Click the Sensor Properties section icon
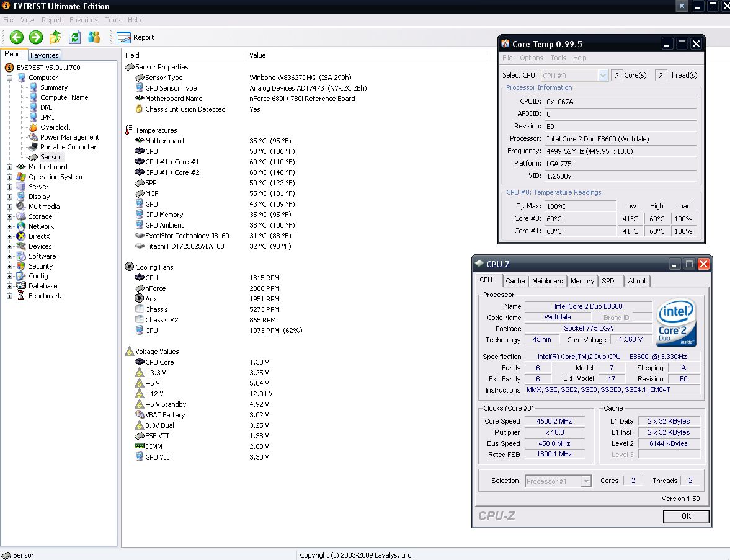The image size is (730, 560). point(130,67)
